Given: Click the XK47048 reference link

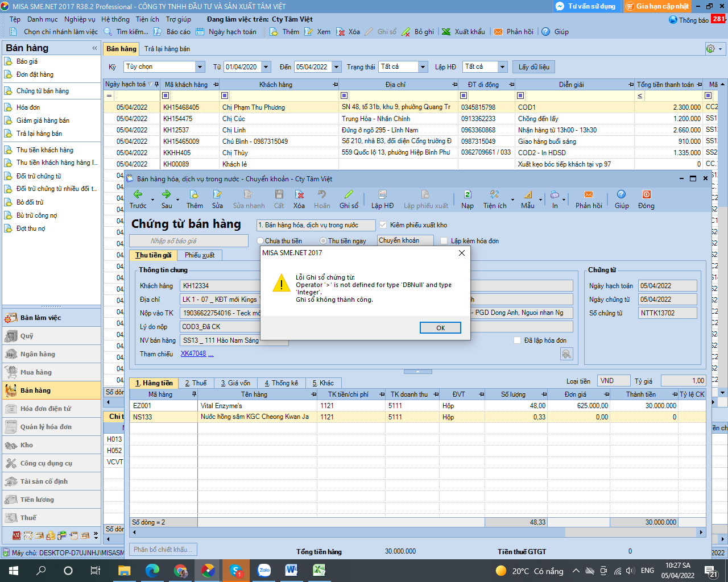Looking at the screenshot, I should (x=193, y=354).
